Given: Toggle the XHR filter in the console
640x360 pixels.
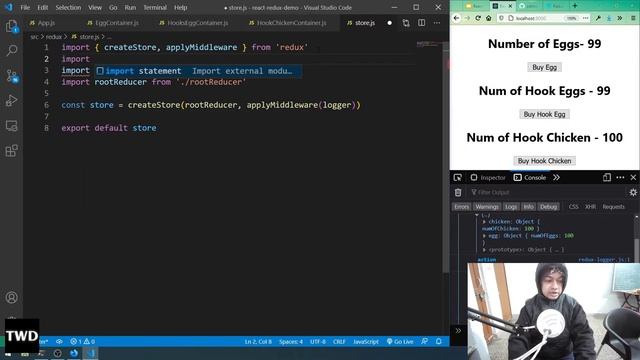Looking at the screenshot, I should tap(590, 207).
